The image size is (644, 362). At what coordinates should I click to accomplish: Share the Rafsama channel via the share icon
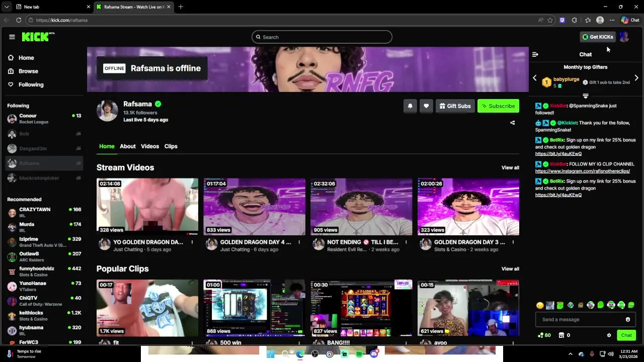click(513, 123)
